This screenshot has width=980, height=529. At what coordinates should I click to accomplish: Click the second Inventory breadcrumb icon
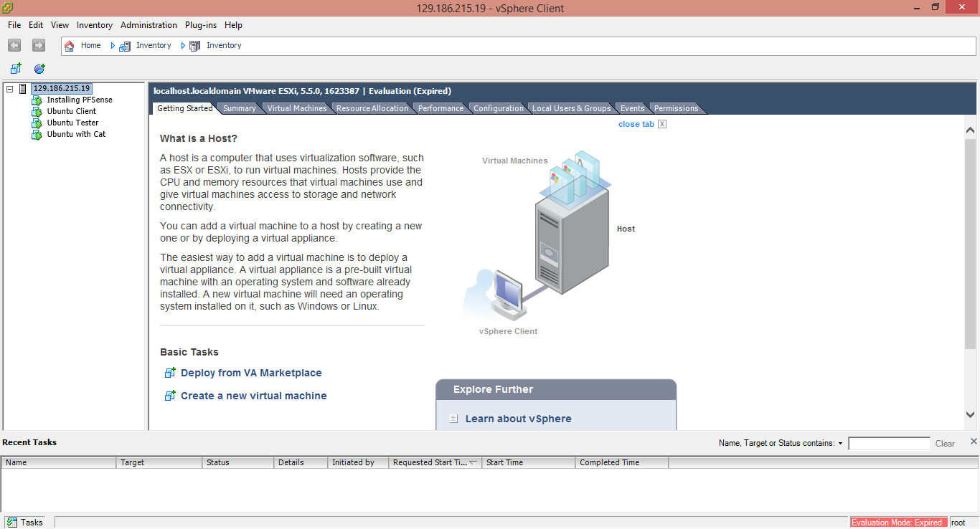[x=194, y=46]
